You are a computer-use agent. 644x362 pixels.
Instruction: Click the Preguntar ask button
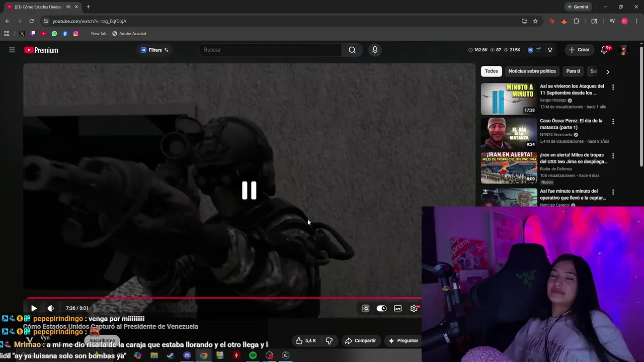403,340
